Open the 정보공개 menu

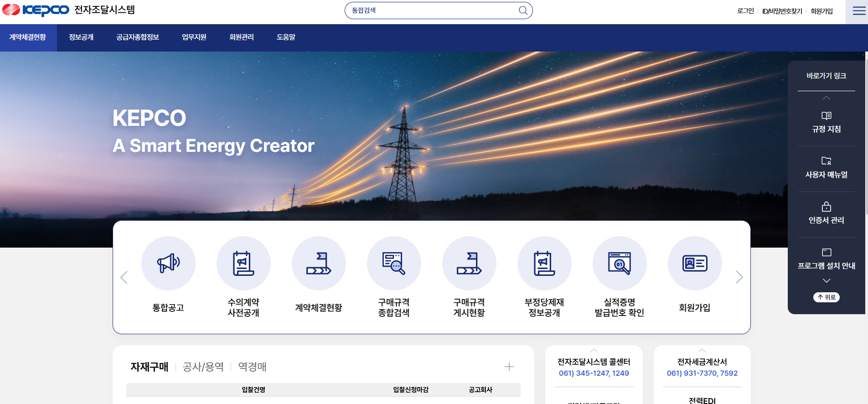coord(81,37)
